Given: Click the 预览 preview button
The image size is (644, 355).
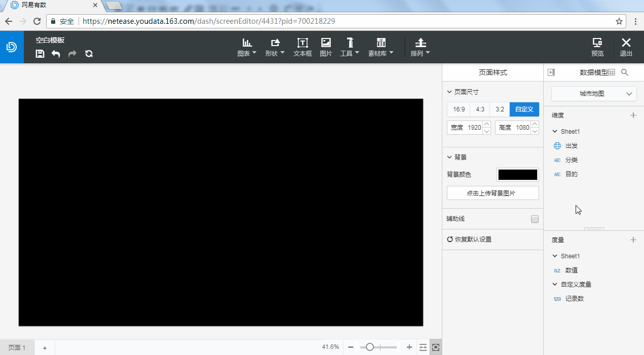Looking at the screenshot, I should point(597,47).
